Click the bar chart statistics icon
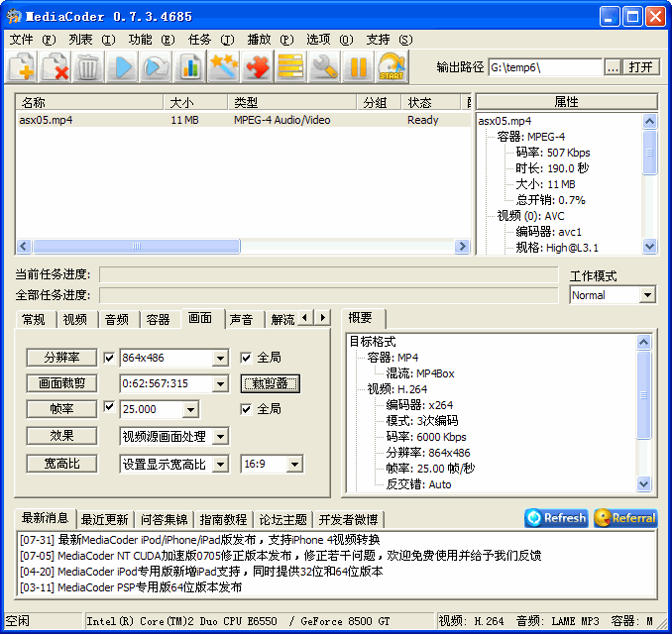This screenshot has width=672, height=634. 190,66
